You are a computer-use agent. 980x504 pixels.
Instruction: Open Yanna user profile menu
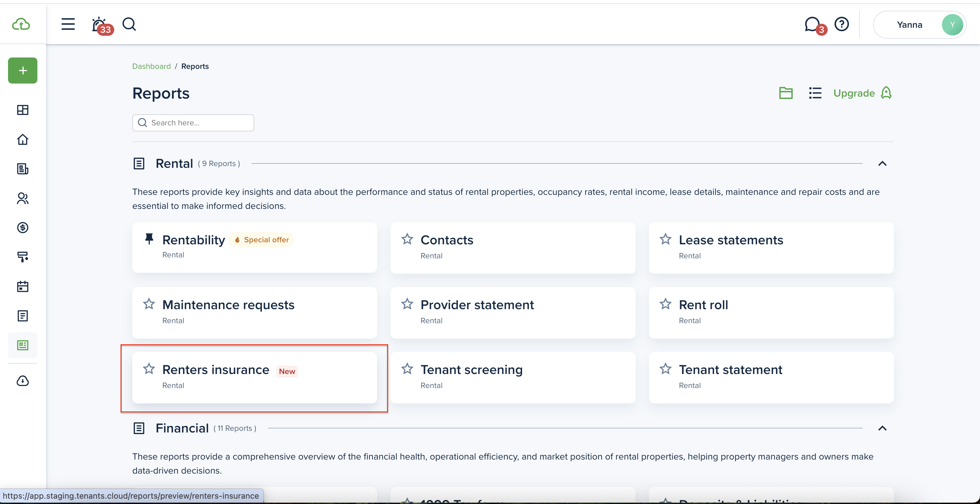pos(919,25)
